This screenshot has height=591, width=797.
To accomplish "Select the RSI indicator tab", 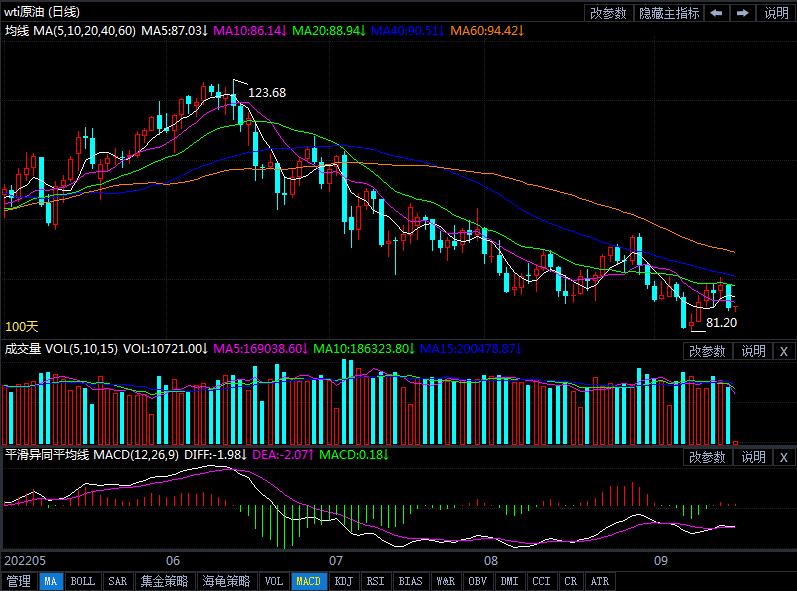I will [376, 581].
